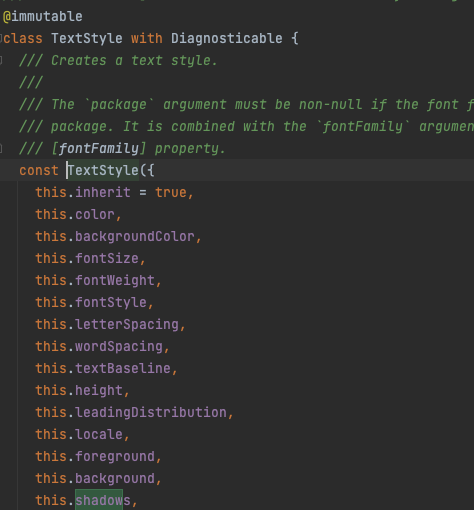The image size is (474, 510).
Task: Click the `fontFamily` backtick reference in comment
Action: click(364, 126)
